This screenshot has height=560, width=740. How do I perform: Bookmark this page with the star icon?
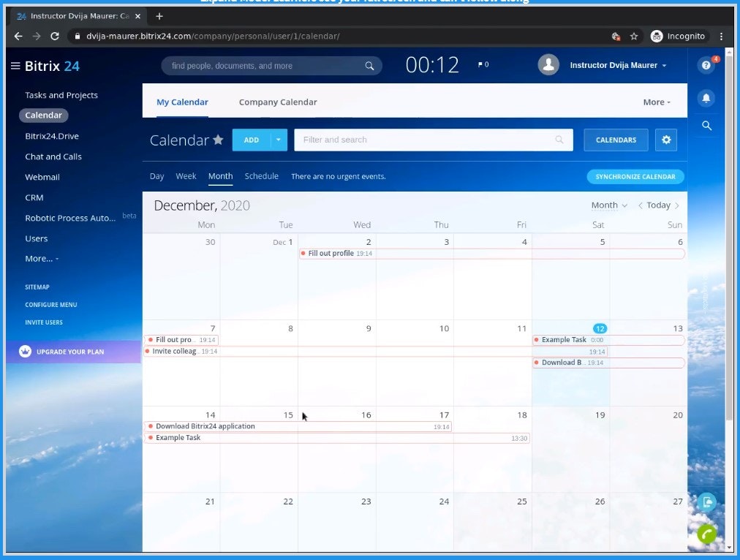click(634, 37)
